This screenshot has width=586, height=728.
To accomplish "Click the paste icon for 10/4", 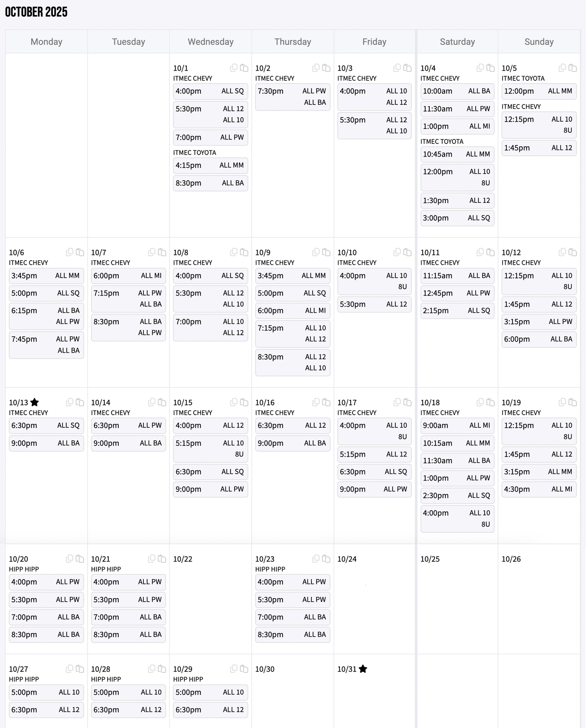I will pyautogui.click(x=491, y=68).
